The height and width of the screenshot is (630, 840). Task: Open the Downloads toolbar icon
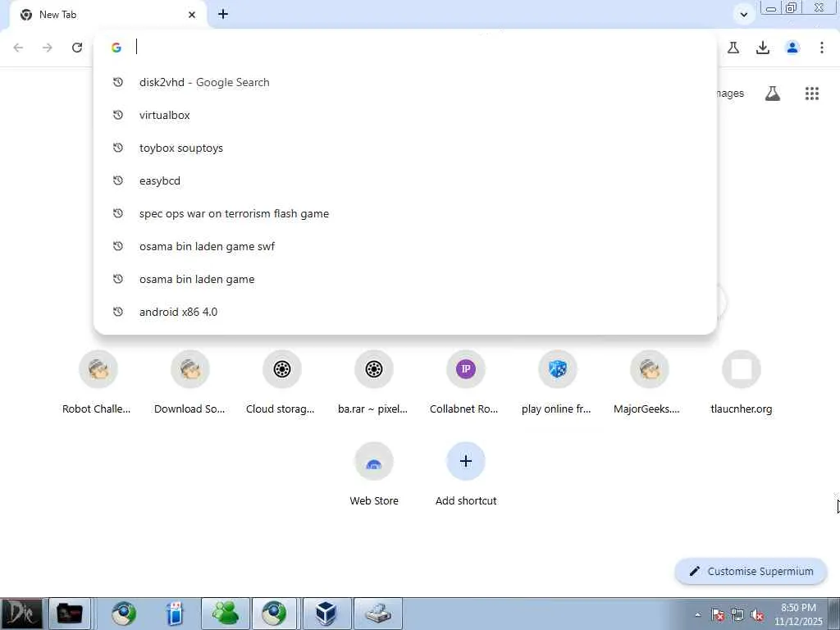click(763, 48)
